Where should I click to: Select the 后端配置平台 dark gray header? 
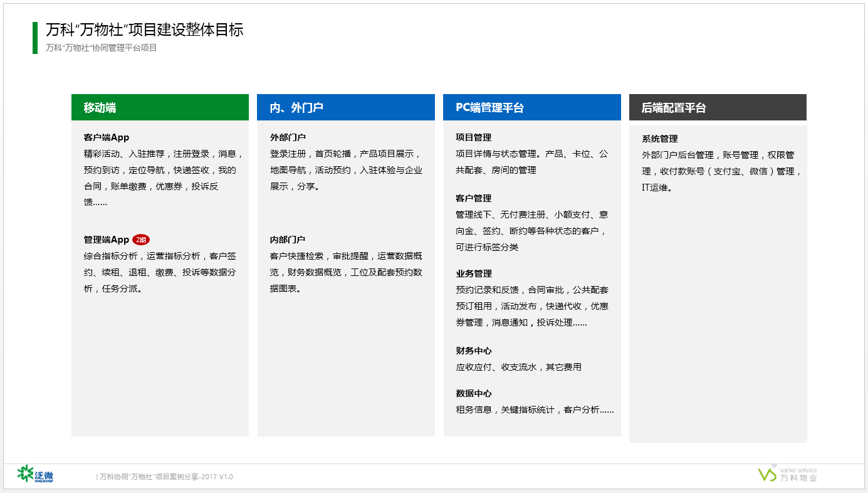pyautogui.click(x=718, y=107)
